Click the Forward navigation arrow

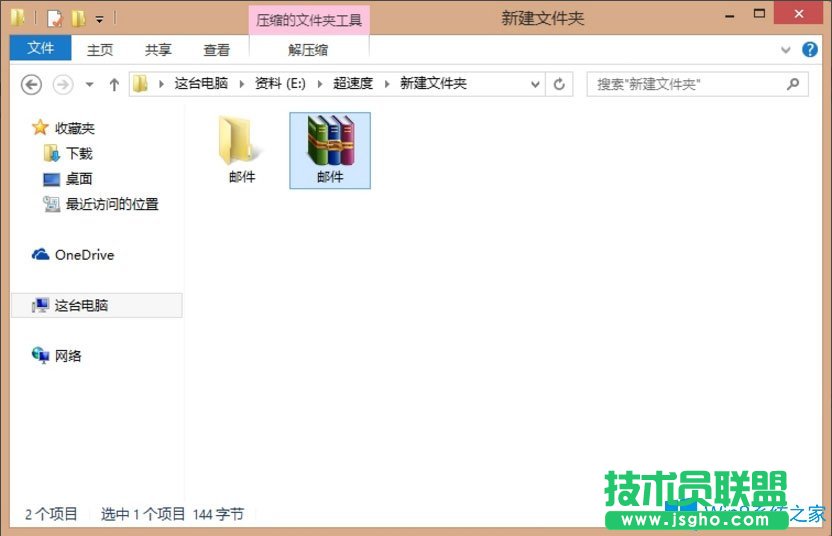click(63, 84)
